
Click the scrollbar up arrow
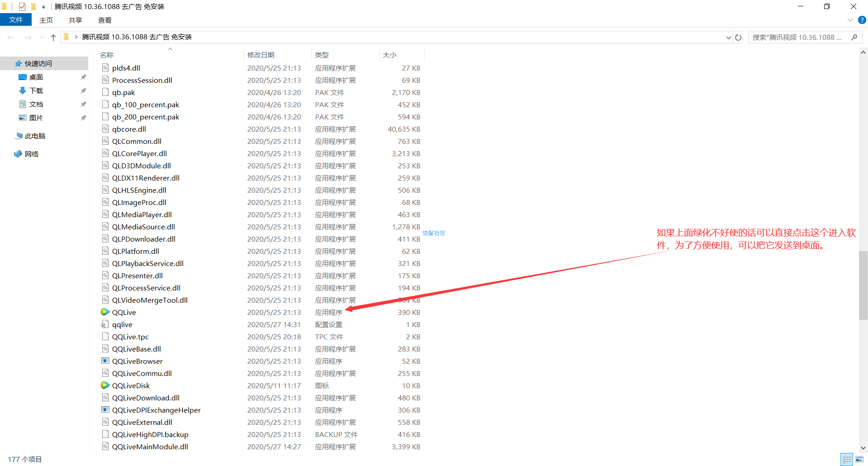click(x=863, y=52)
